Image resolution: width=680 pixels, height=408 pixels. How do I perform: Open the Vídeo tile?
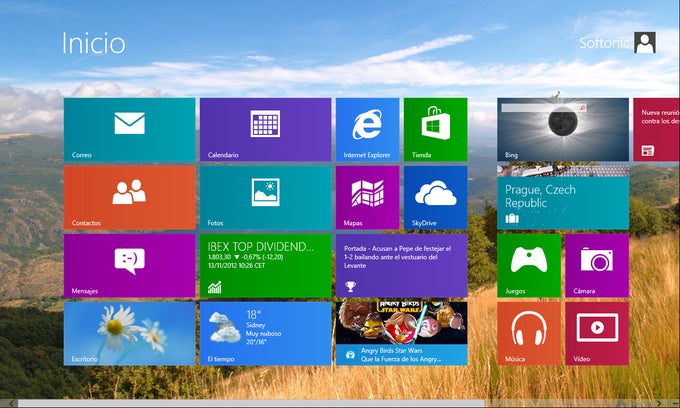[597, 334]
